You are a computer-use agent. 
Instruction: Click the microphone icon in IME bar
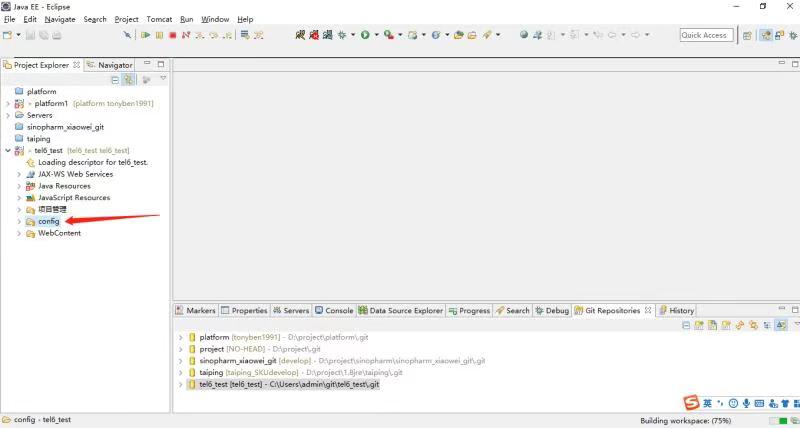pos(746,403)
